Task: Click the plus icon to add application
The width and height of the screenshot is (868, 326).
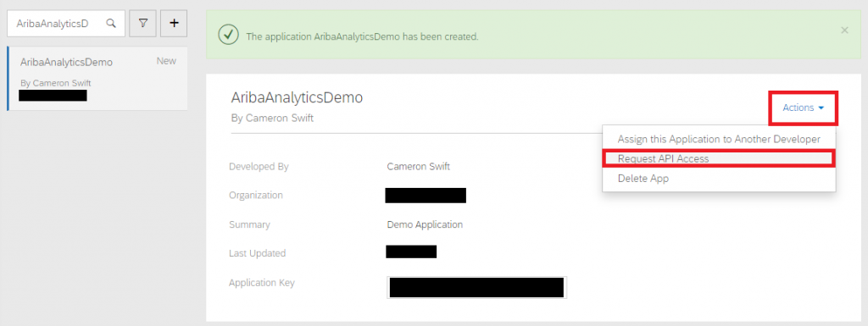Action: click(x=174, y=23)
